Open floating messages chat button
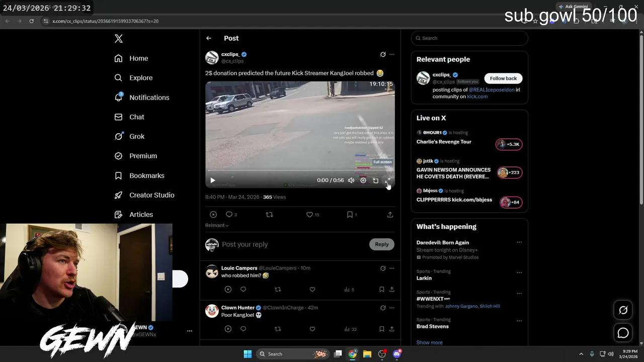The width and height of the screenshot is (644, 362). click(x=623, y=333)
